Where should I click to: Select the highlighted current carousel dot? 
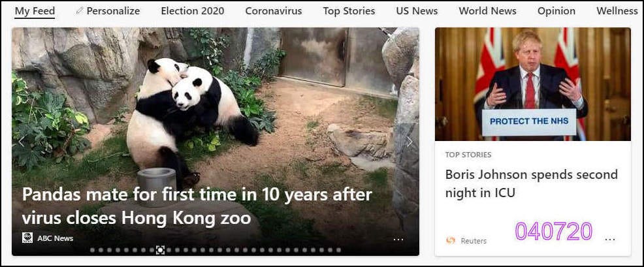click(x=160, y=250)
